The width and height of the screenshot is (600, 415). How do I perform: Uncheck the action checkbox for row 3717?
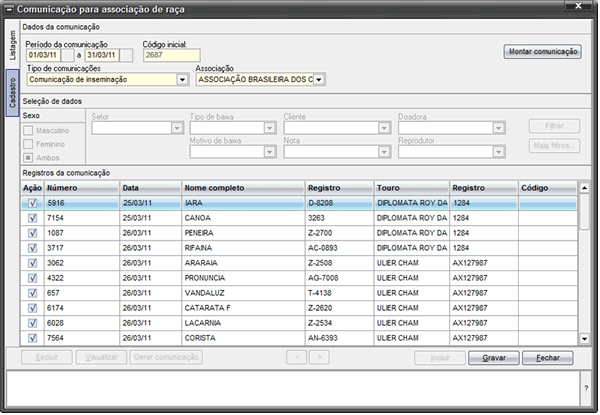click(33, 248)
